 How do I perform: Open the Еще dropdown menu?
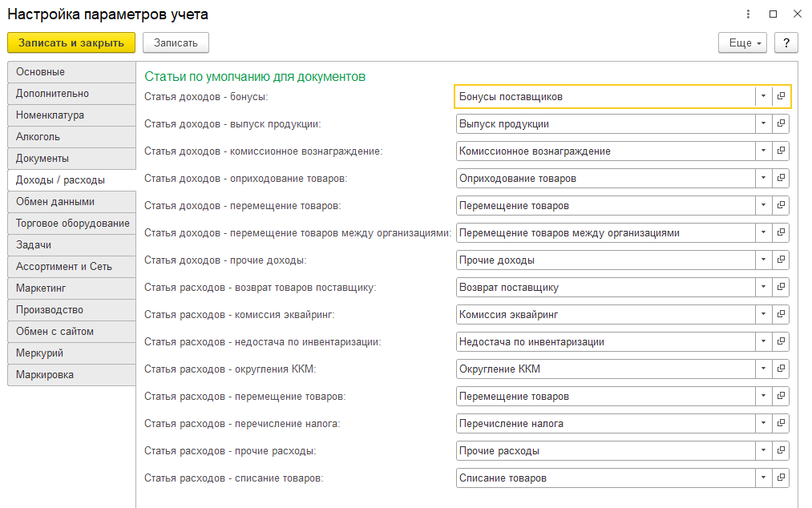pyautogui.click(x=744, y=43)
